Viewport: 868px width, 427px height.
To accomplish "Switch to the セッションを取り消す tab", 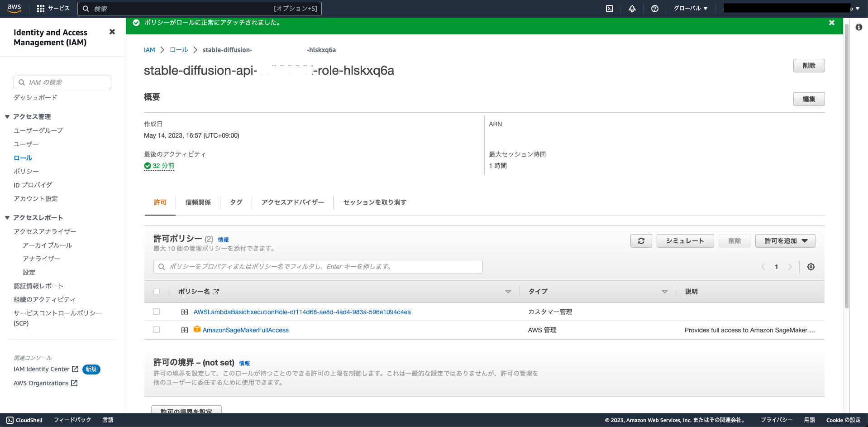I will 375,202.
